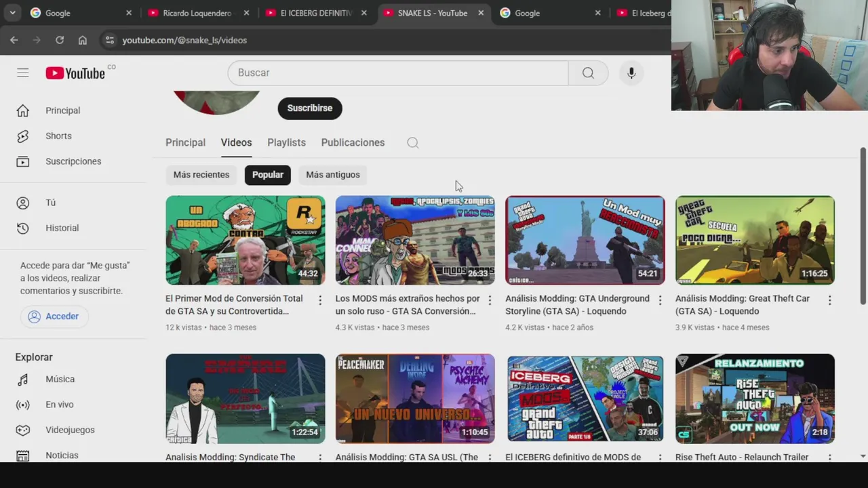Open options for Great Theft Car video
868x488 pixels.
click(x=829, y=300)
